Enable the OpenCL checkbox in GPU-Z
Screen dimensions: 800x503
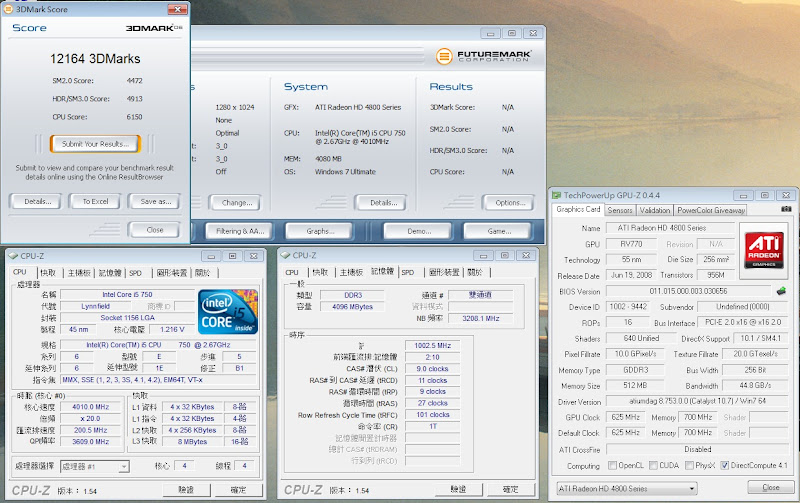click(x=612, y=465)
